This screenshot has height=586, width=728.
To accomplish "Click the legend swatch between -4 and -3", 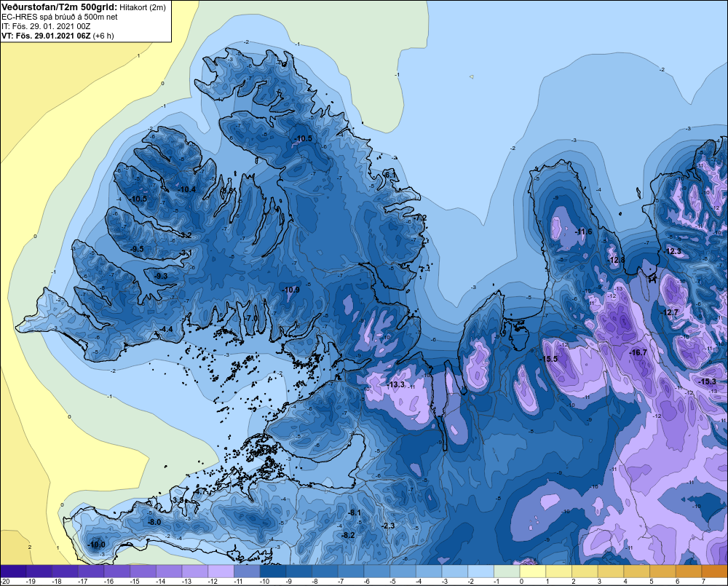I will tap(429, 571).
